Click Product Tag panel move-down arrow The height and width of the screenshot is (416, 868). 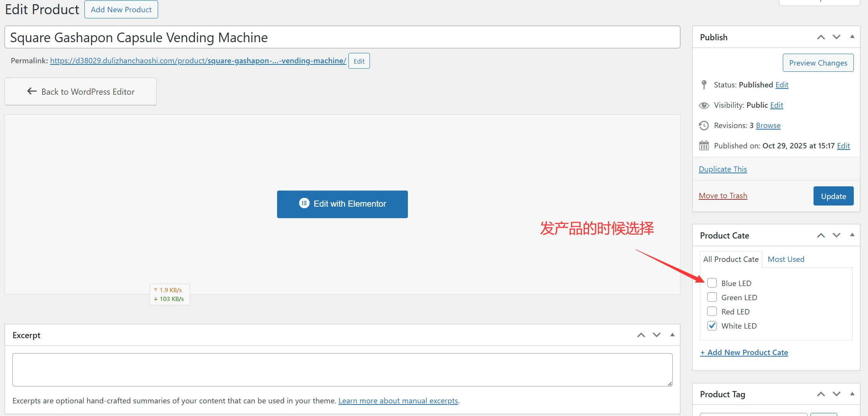coord(837,394)
